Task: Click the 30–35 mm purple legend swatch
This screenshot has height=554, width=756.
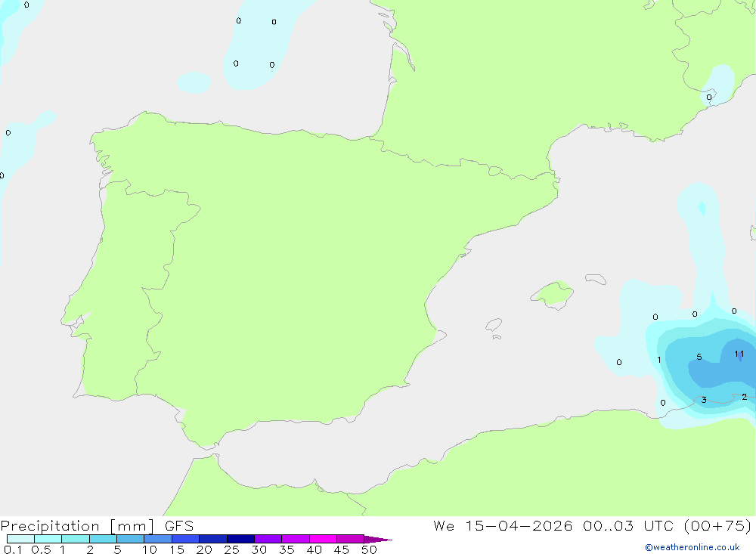Action: (x=268, y=539)
